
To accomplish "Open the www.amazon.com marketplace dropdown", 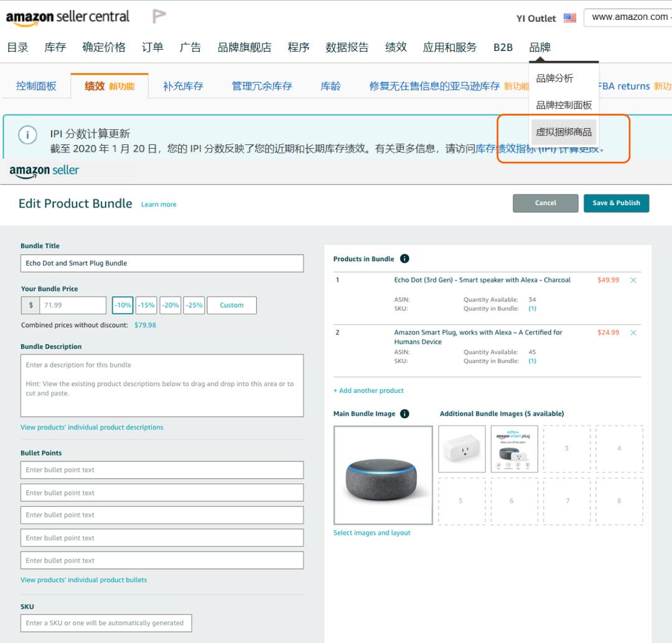I will [628, 17].
